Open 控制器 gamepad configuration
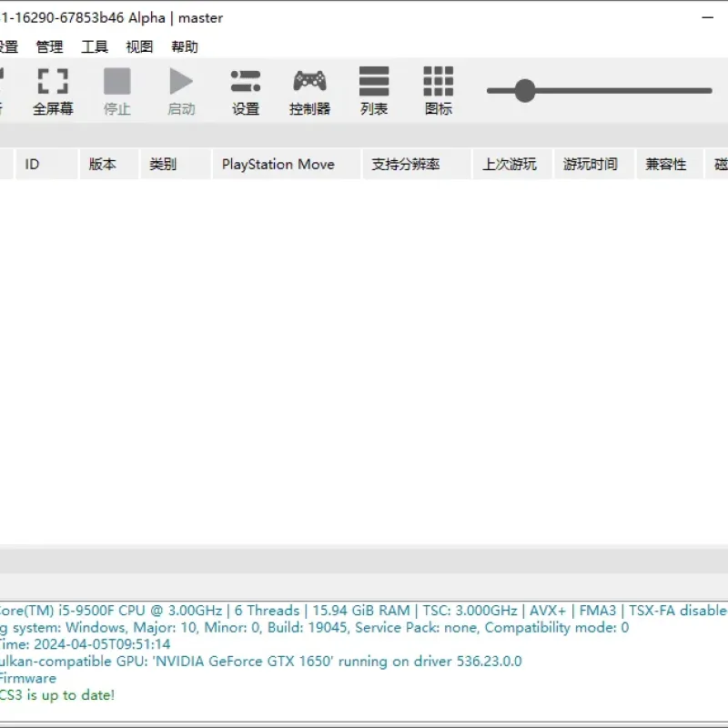The height and width of the screenshot is (728, 728). coord(309,91)
